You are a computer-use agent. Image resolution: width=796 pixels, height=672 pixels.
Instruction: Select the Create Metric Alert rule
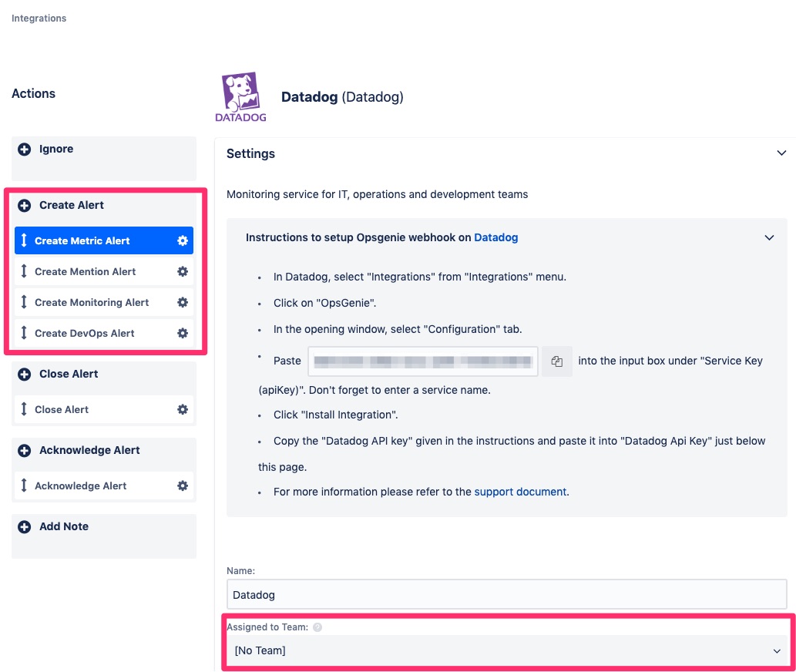click(x=104, y=240)
